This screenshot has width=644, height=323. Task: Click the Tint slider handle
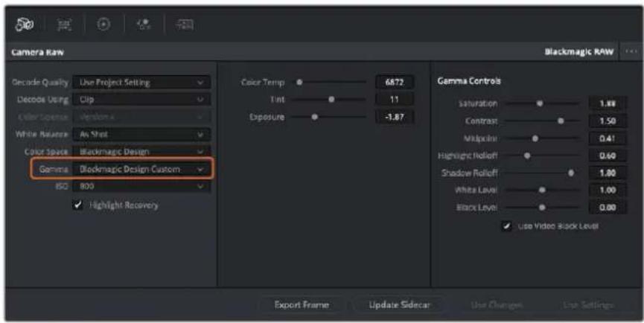tap(331, 99)
